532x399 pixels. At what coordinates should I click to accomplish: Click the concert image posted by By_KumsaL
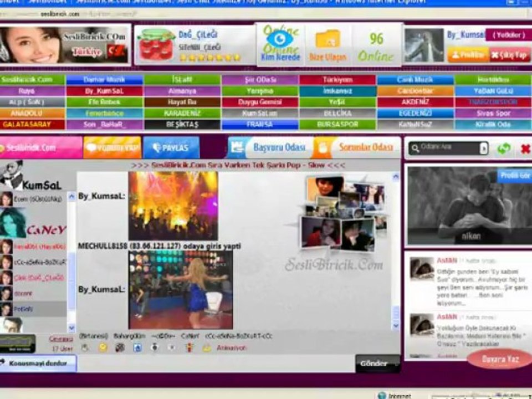point(173,206)
